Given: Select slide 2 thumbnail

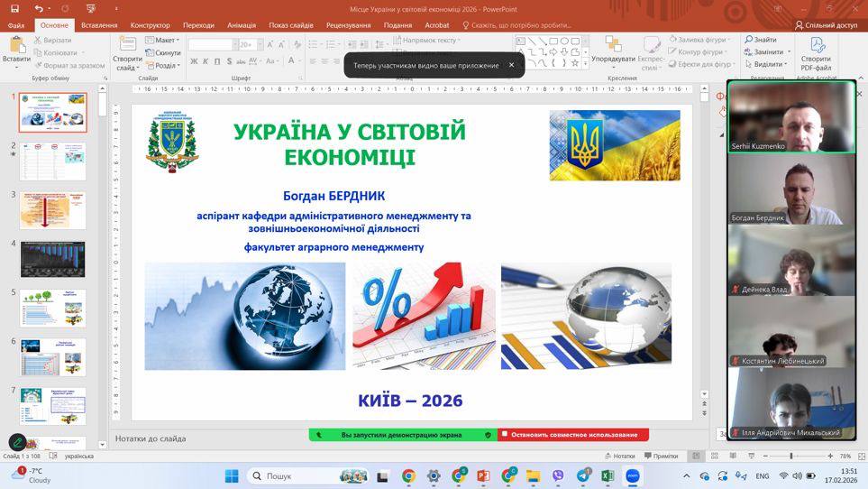Looking at the screenshot, I should pos(53,161).
